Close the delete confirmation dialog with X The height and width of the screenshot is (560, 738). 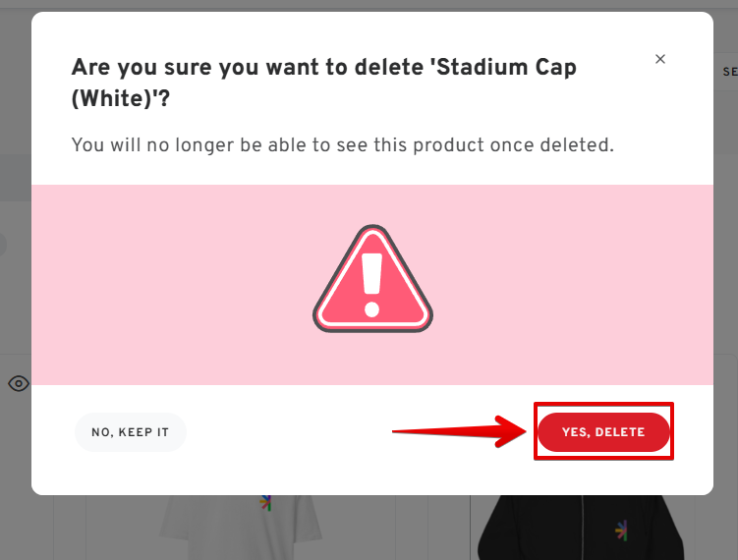(659, 59)
